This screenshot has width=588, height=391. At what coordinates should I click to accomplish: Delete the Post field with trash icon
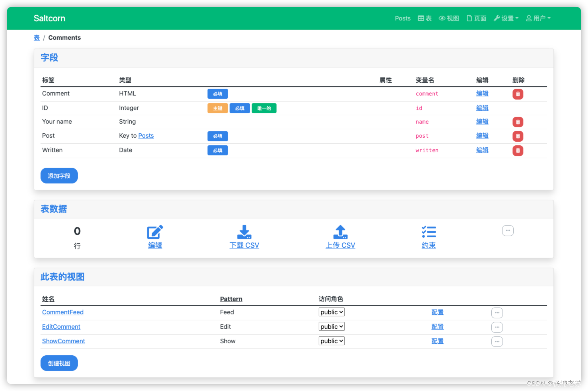(518, 136)
